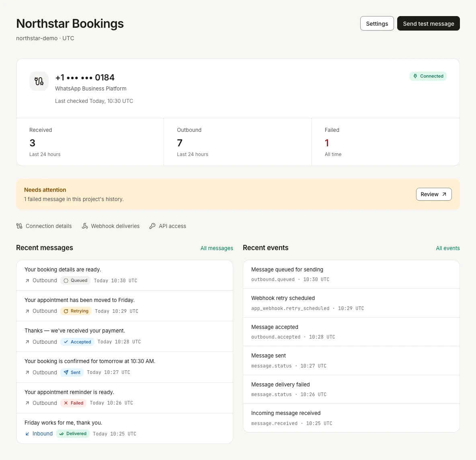Select event 'Webhook retry scheduled'

point(351,303)
